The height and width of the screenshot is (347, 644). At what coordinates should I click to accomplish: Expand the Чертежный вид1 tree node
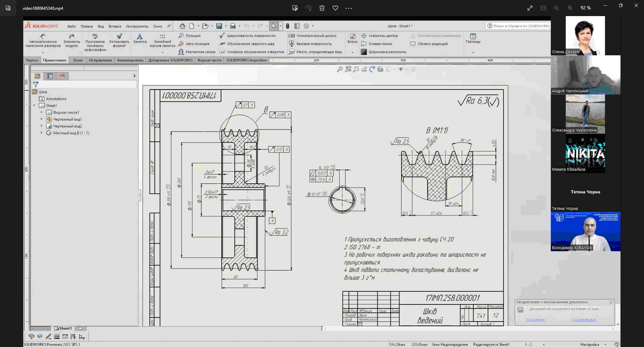pos(42,119)
